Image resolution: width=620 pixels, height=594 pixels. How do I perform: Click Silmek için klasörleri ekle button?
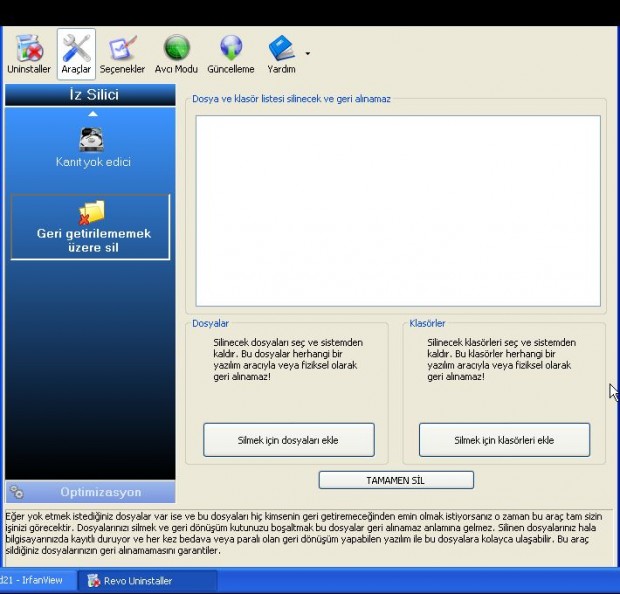(x=504, y=440)
